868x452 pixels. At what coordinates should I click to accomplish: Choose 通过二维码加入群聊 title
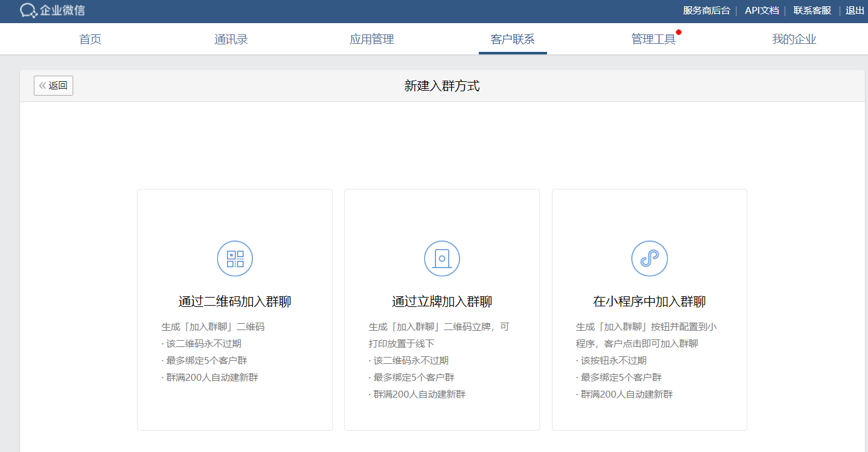coord(235,302)
